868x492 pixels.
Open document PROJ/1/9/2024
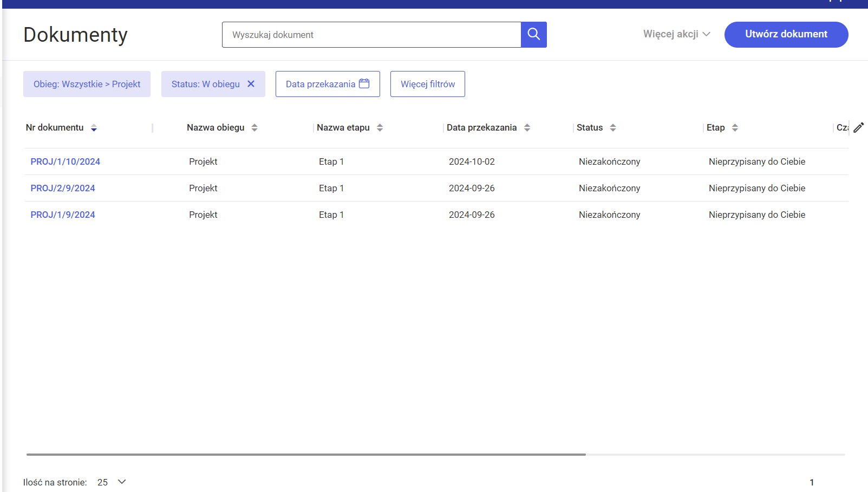pos(63,215)
